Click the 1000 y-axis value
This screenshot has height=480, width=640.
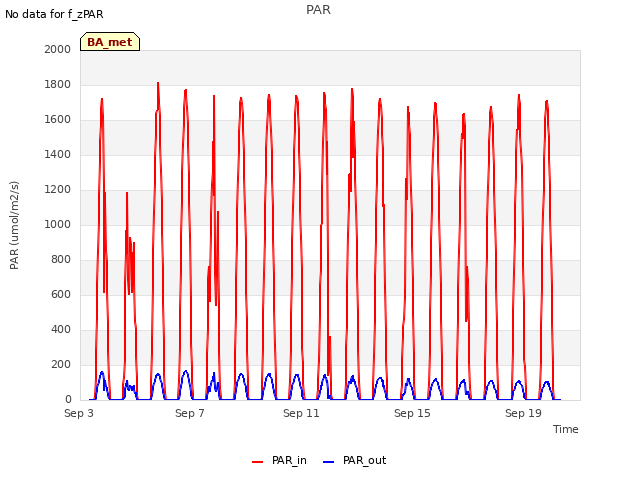[x=58, y=224]
